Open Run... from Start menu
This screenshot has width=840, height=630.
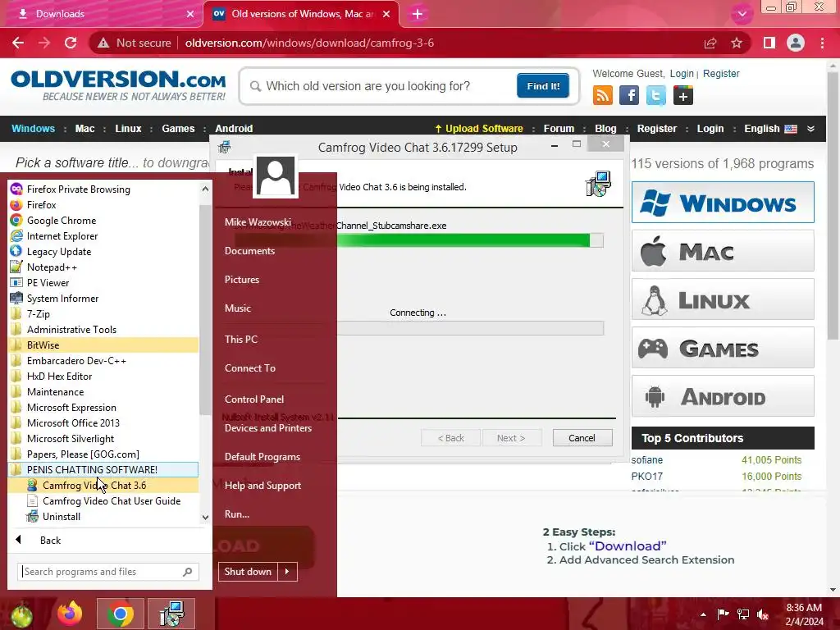pos(237,514)
